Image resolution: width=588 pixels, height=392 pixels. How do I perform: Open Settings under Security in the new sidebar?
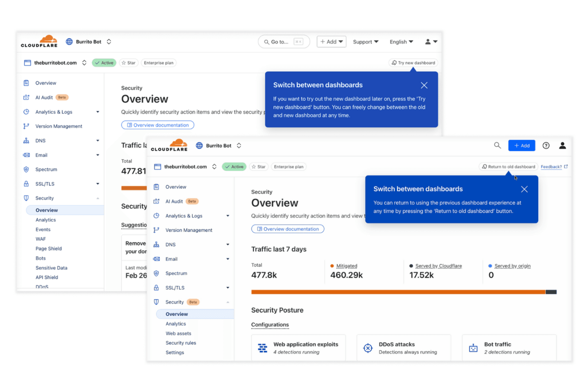point(175,353)
